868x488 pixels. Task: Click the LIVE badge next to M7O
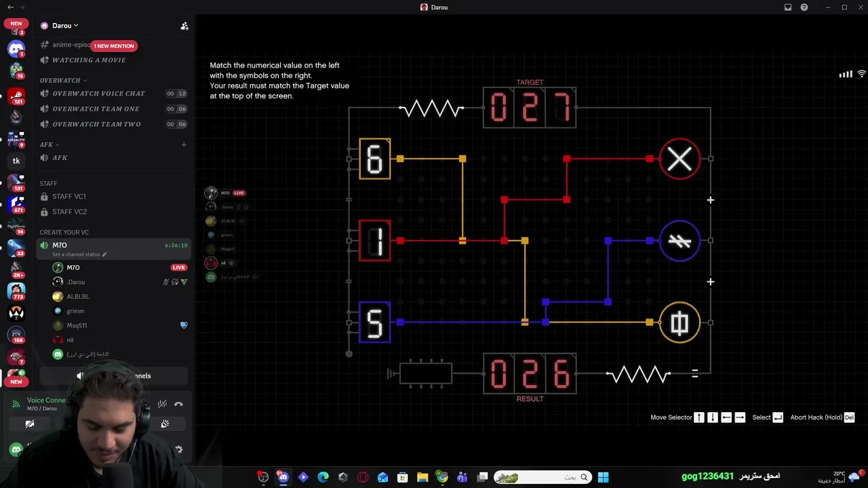point(178,268)
